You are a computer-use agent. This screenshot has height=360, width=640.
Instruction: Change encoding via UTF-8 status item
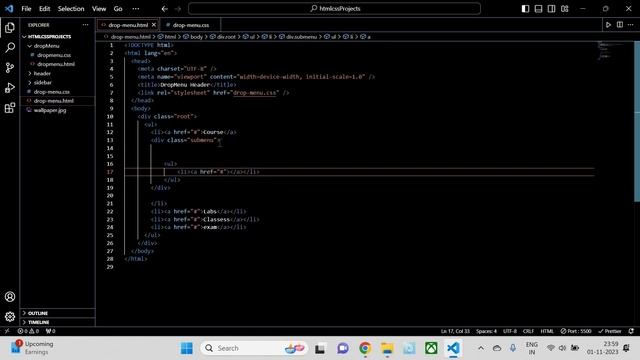point(510,331)
